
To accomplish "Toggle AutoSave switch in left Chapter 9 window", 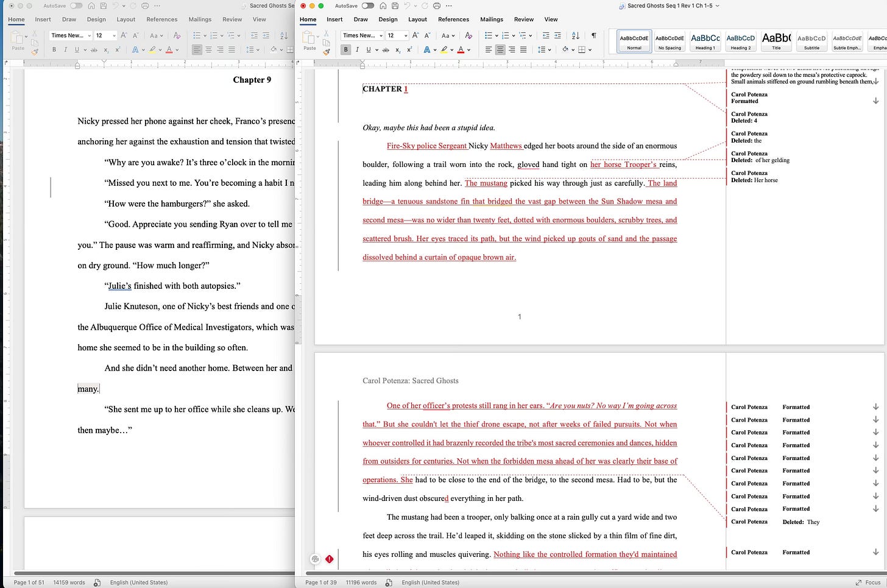I will (x=76, y=5).
